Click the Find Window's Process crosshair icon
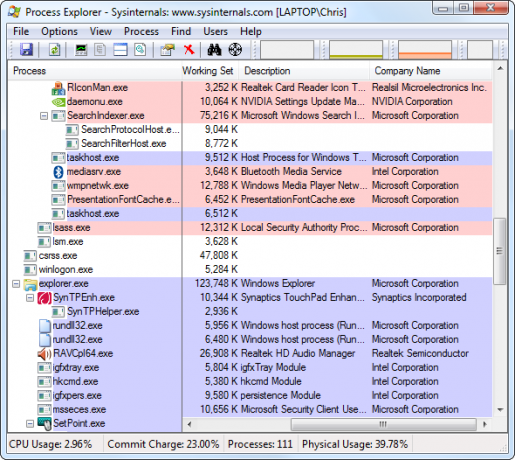This screenshot has width=515, height=460. (235, 50)
